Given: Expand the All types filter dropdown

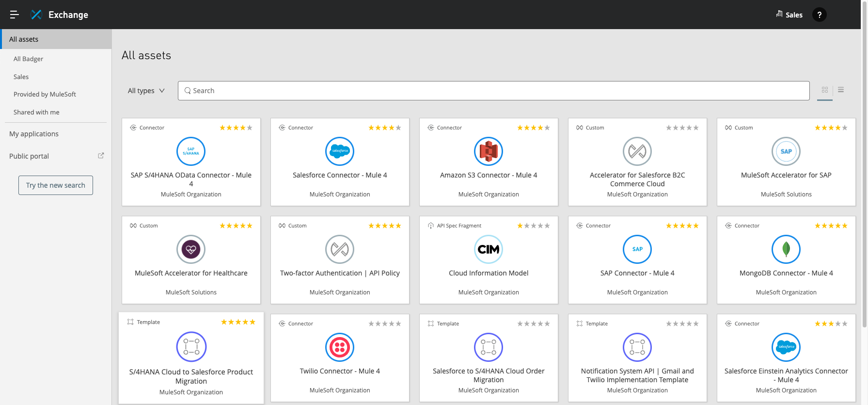Looking at the screenshot, I should pos(146,91).
